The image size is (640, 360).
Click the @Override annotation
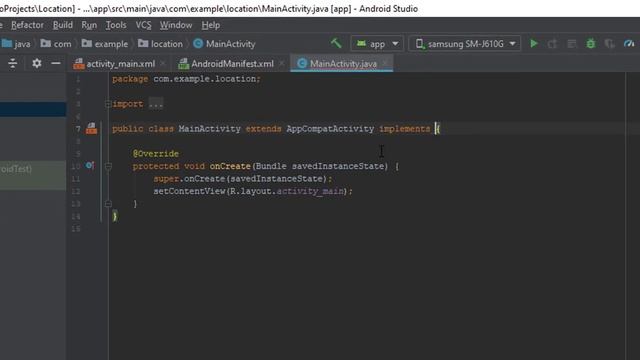click(x=156, y=154)
